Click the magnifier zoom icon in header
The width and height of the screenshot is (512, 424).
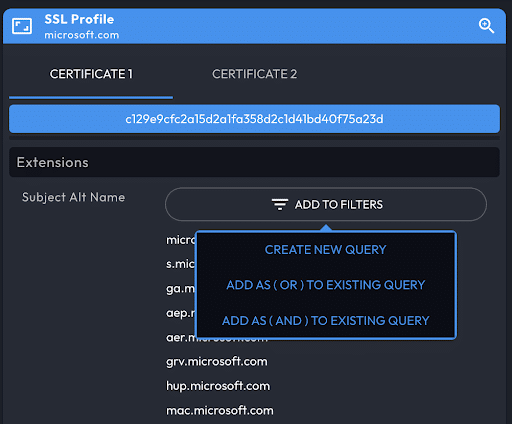point(486,26)
